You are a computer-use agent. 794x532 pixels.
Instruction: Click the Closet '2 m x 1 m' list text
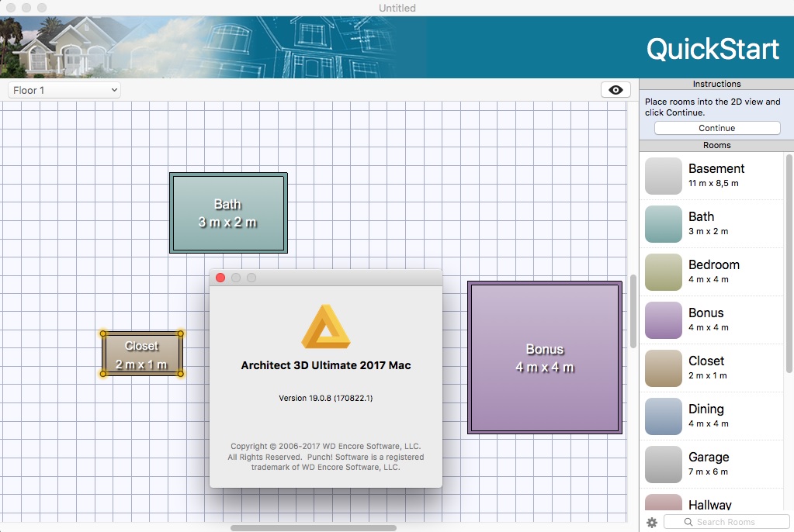(707, 375)
